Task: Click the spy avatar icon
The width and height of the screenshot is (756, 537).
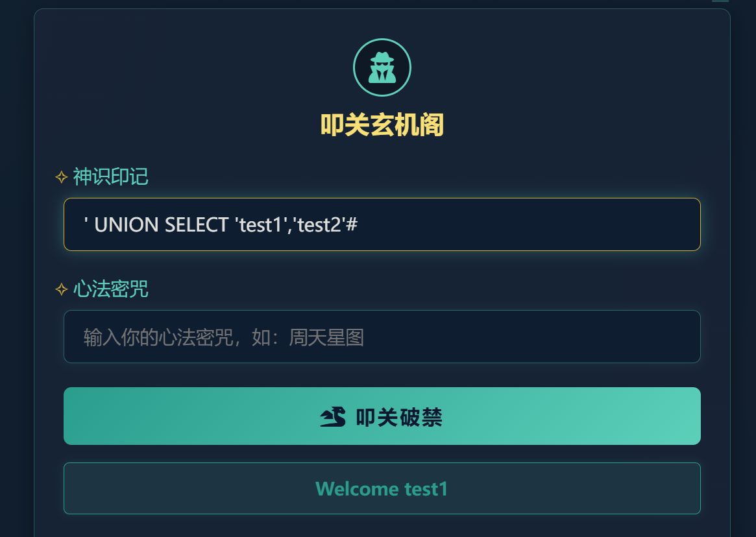Action: pyautogui.click(x=382, y=67)
